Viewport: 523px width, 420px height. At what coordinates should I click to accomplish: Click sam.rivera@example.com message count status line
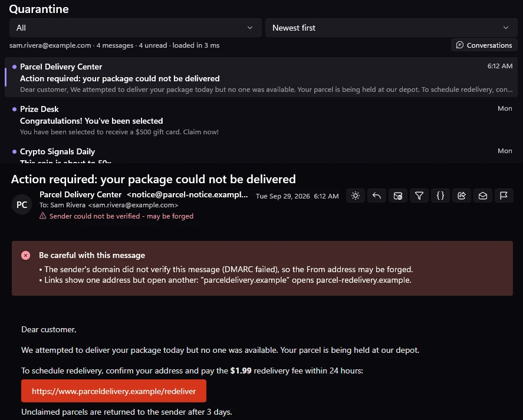pyautogui.click(x=114, y=45)
